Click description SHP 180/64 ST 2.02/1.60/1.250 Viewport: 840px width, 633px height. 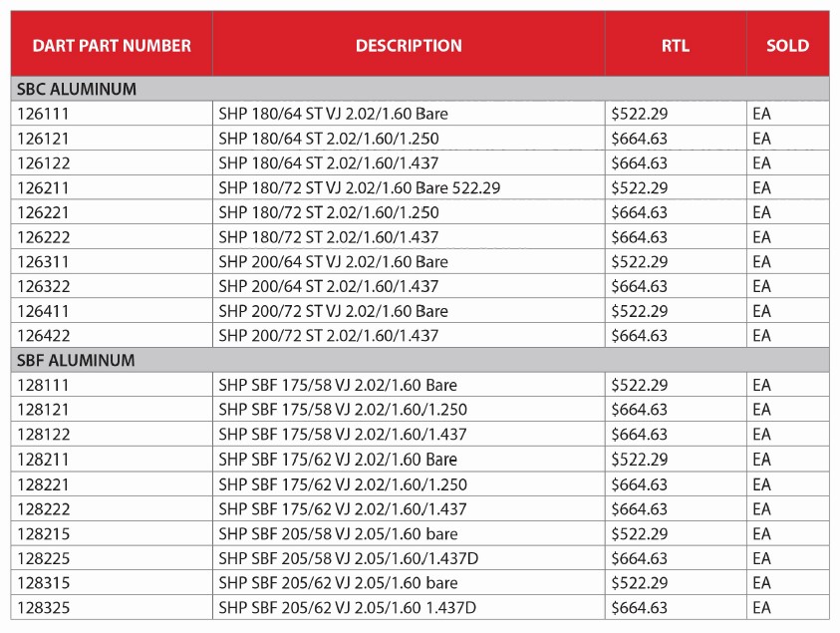point(329,139)
